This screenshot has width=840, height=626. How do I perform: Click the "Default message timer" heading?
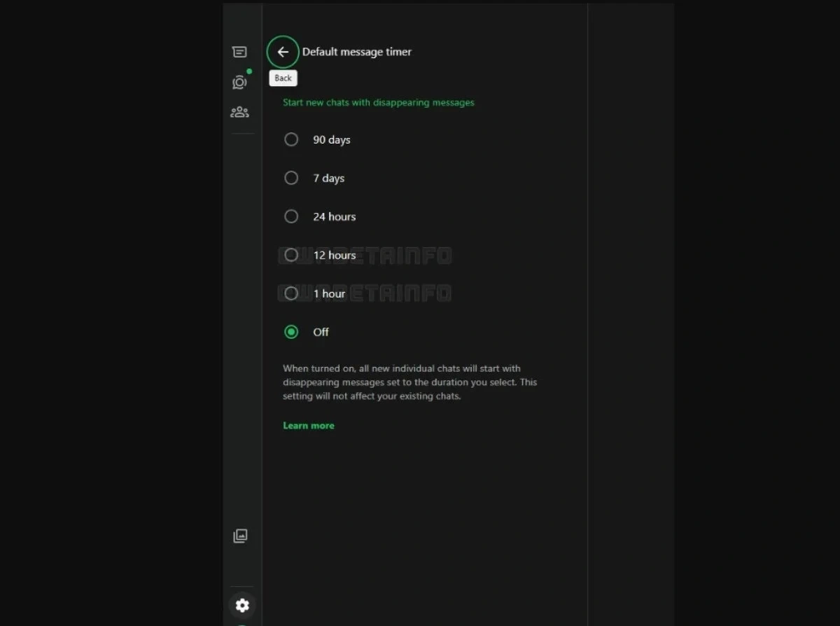click(357, 52)
